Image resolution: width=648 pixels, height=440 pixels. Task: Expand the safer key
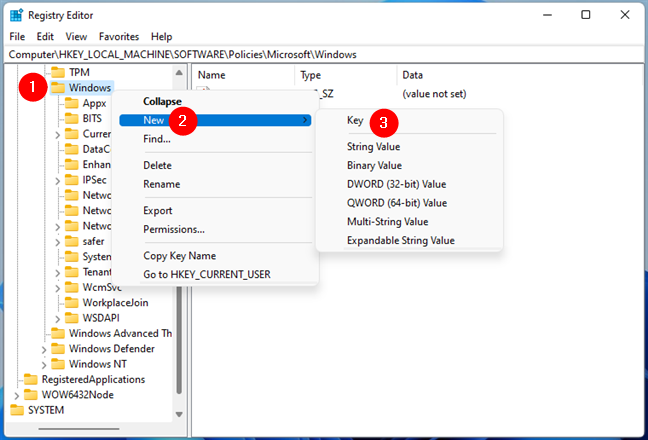(x=58, y=241)
